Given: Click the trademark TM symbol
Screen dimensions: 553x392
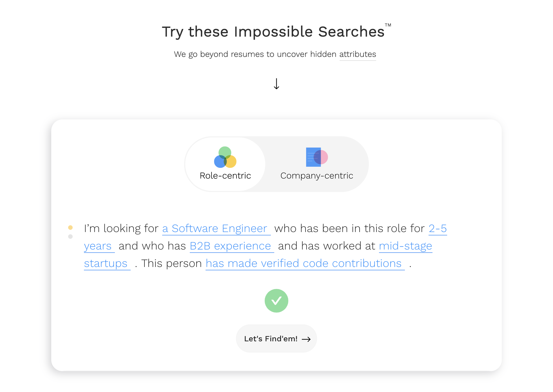Looking at the screenshot, I should tap(388, 25).
